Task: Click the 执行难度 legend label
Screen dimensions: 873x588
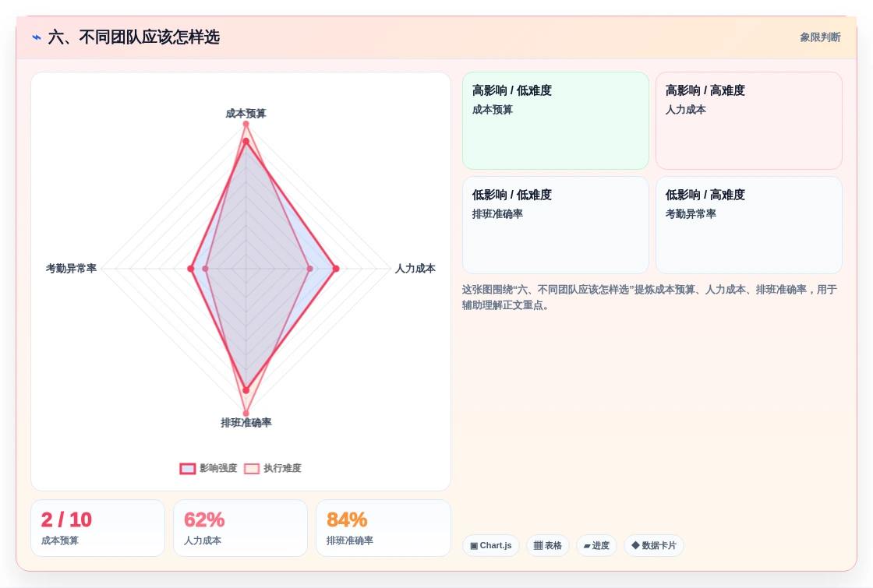Action: pyautogui.click(x=282, y=468)
